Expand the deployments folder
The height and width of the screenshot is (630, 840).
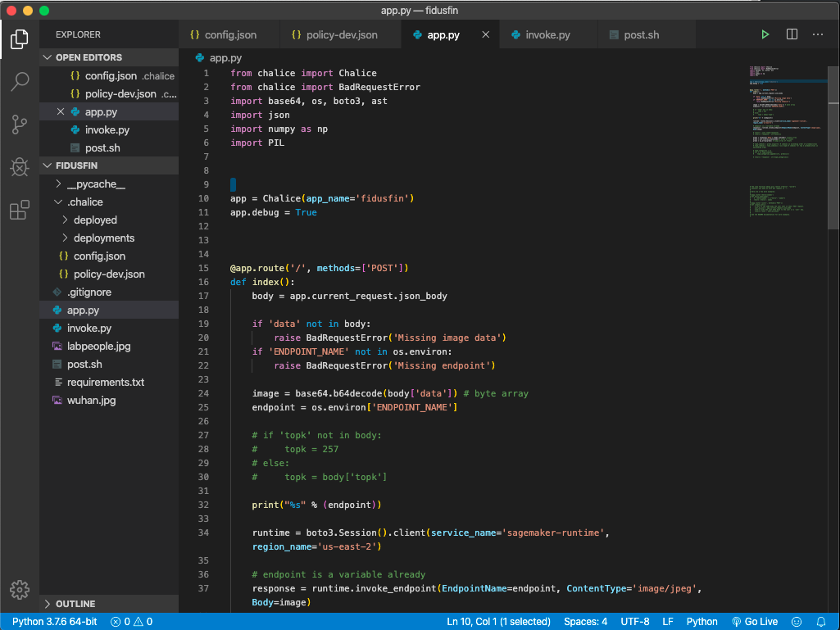point(103,238)
